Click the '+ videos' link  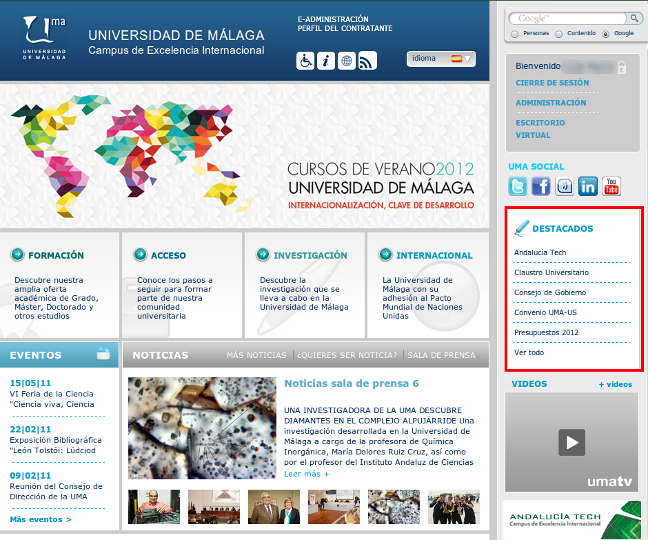(x=615, y=384)
